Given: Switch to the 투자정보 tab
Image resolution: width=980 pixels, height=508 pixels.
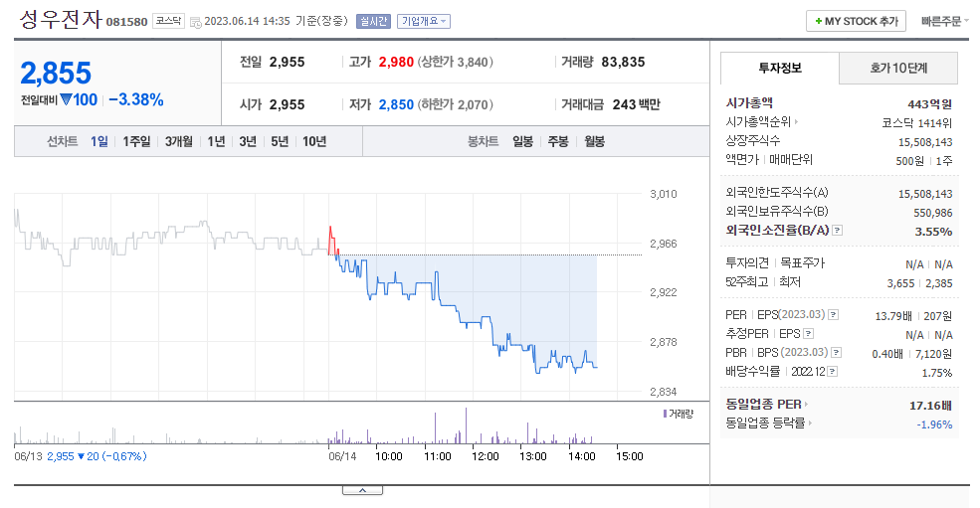Looking at the screenshot, I should point(779,69).
